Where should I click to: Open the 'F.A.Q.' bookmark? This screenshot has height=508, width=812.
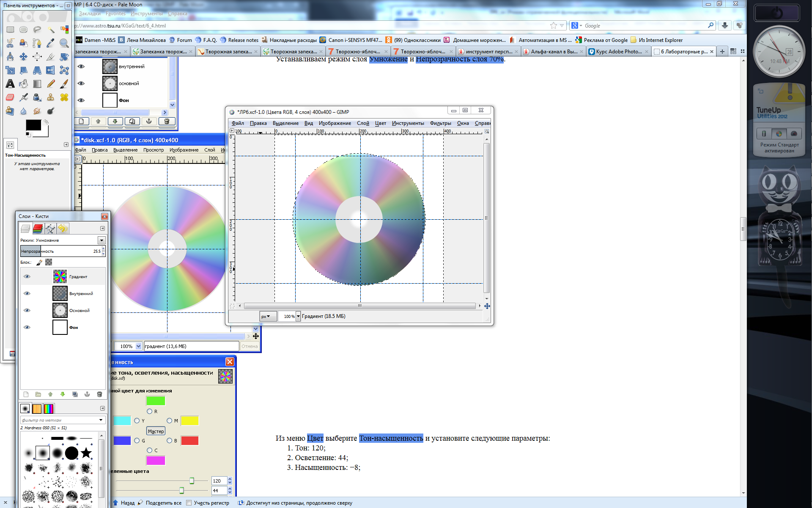click(206, 40)
